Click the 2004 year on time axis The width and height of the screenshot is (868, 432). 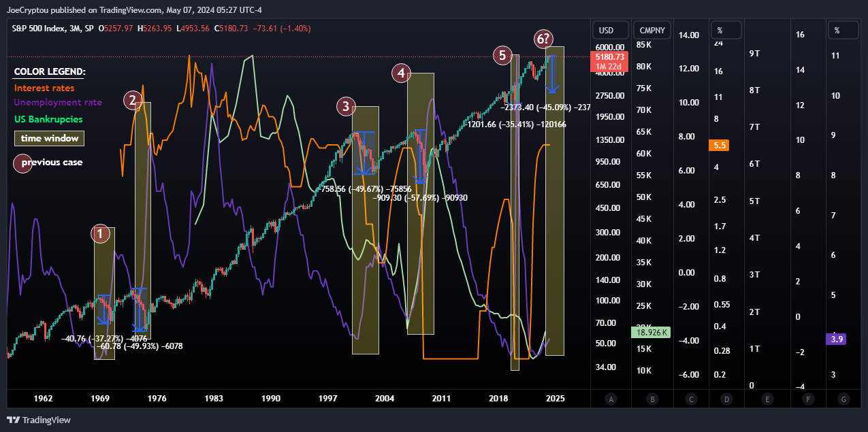pos(385,399)
